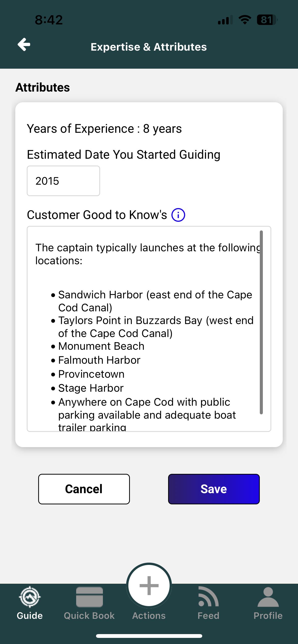Select the Quick Book tab label

tap(89, 616)
